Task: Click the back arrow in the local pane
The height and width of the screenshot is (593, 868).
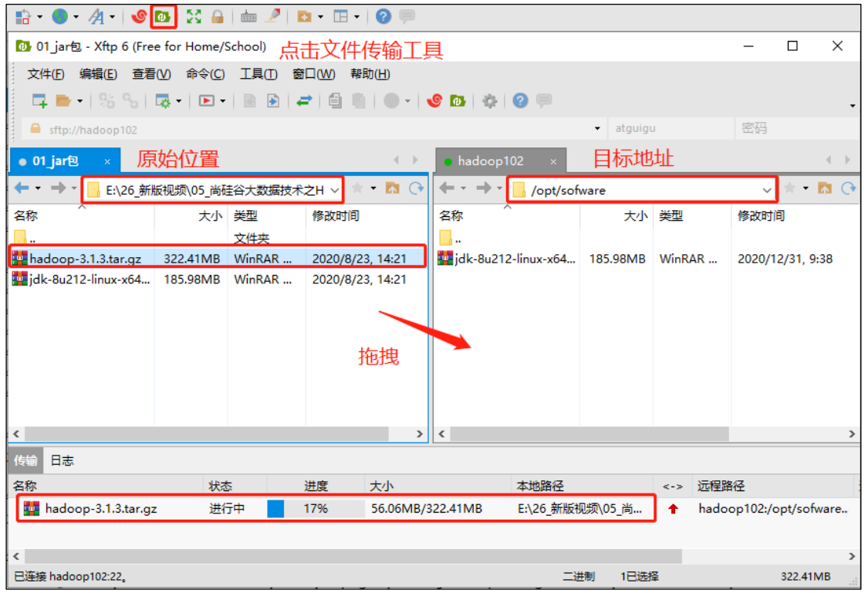Action: [22, 188]
